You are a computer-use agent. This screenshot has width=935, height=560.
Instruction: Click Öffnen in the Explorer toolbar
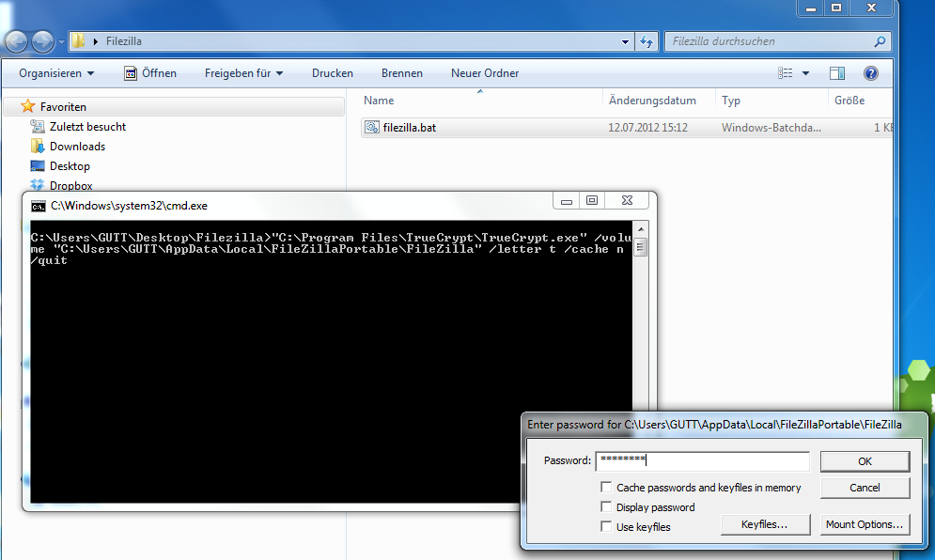pos(150,73)
